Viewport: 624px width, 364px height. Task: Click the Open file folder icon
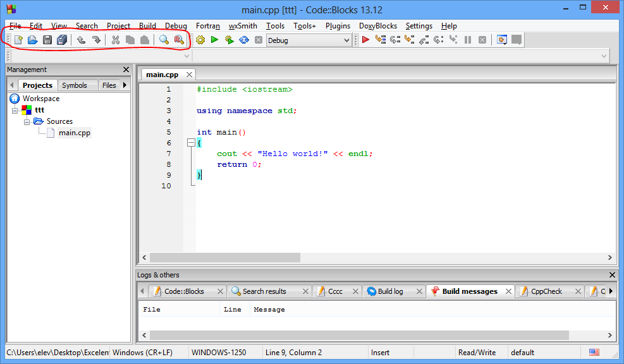33,40
